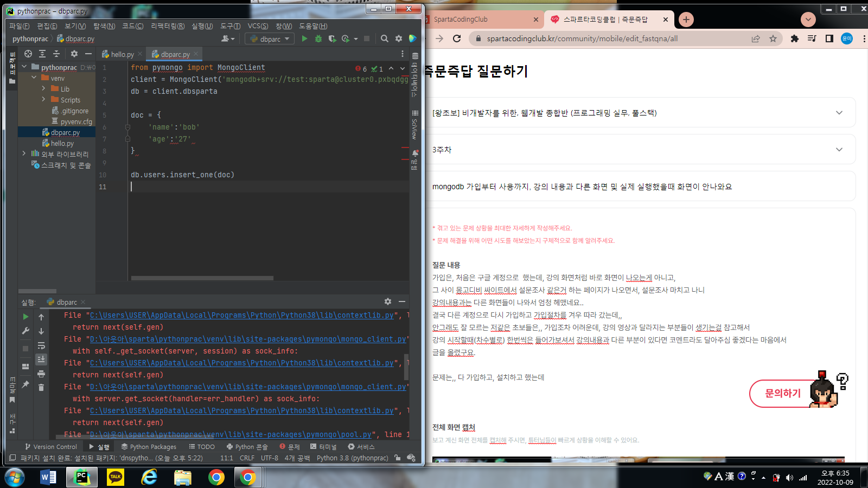Toggle scroll to end in run console

(41, 359)
